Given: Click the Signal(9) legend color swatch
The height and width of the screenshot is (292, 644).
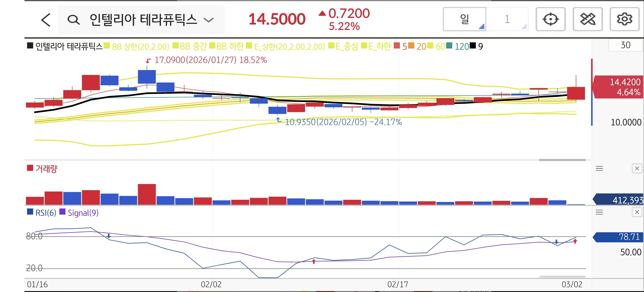Looking at the screenshot, I should [x=62, y=212].
